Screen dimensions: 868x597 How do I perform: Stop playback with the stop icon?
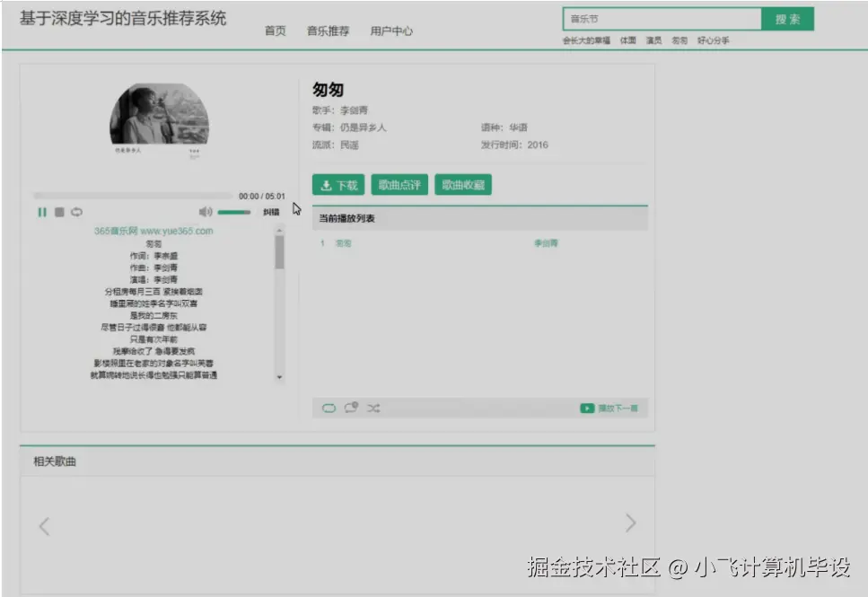pyautogui.click(x=59, y=212)
